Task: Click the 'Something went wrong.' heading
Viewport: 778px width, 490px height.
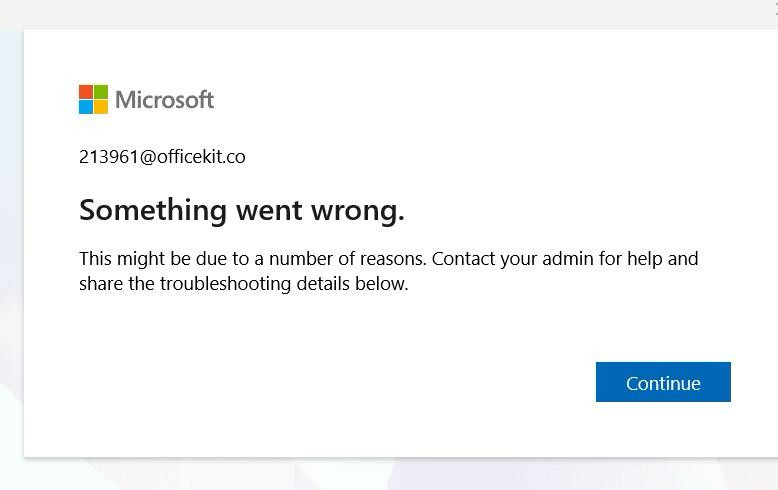Action: (x=242, y=210)
